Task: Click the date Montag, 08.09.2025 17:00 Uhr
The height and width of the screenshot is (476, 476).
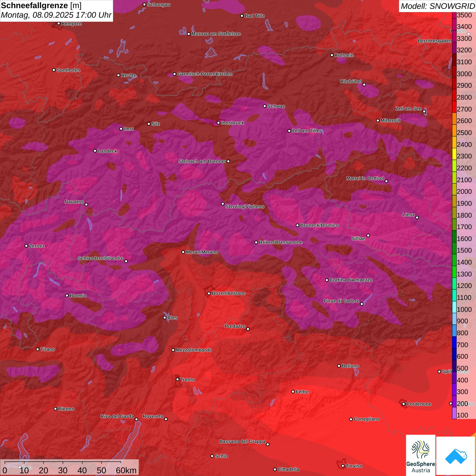Action: (x=56, y=15)
